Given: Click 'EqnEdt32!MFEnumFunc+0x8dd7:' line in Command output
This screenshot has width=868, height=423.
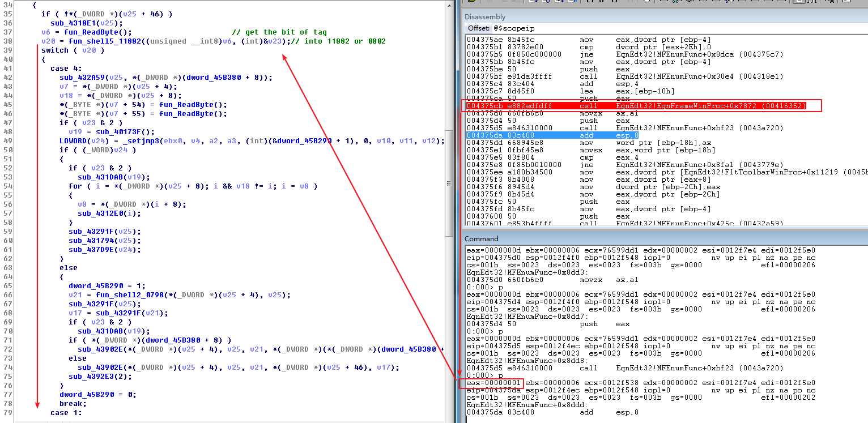Looking at the screenshot, I should 527,317.
